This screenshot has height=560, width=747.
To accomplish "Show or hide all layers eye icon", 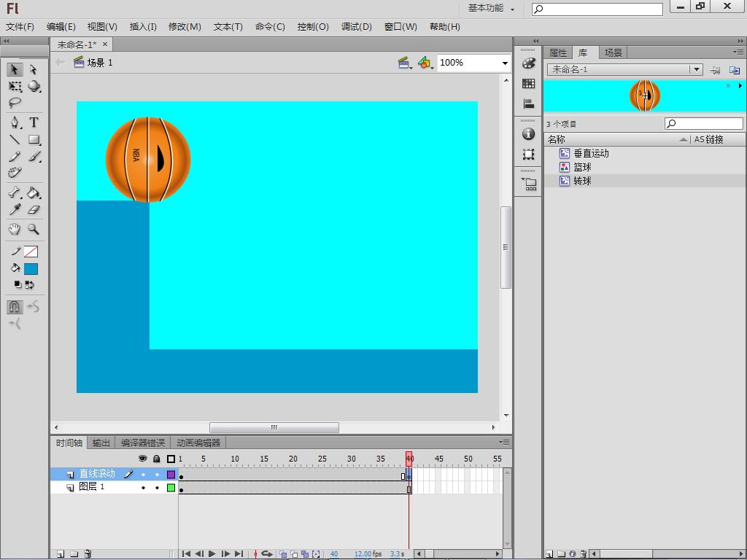I will [142, 459].
